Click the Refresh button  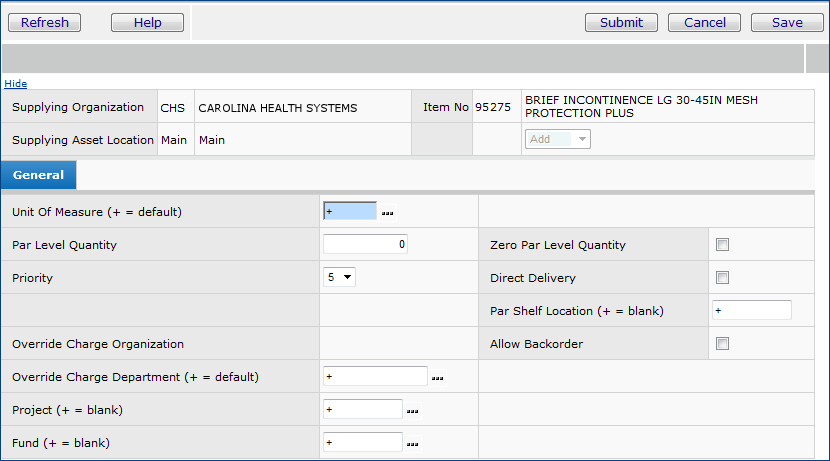[x=45, y=22]
